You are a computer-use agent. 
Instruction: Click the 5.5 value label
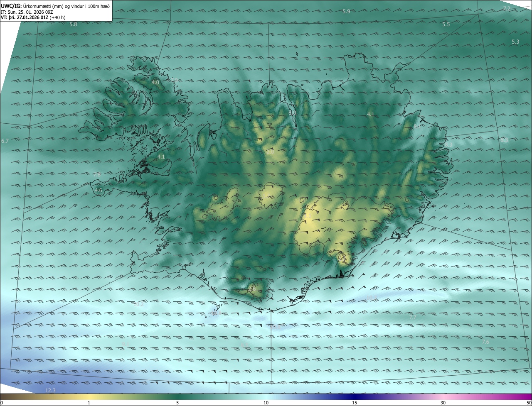(446, 24)
